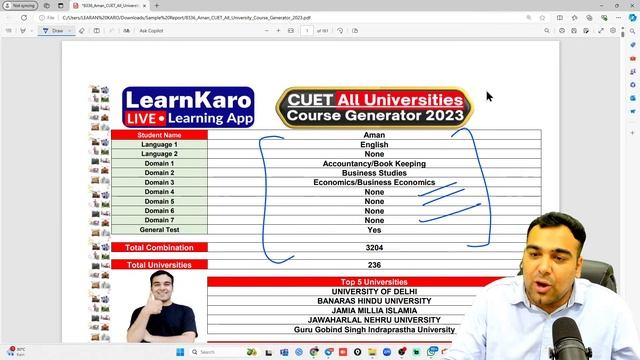Print the PDF document
Screen dimensions: 640x360
coord(562,31)
